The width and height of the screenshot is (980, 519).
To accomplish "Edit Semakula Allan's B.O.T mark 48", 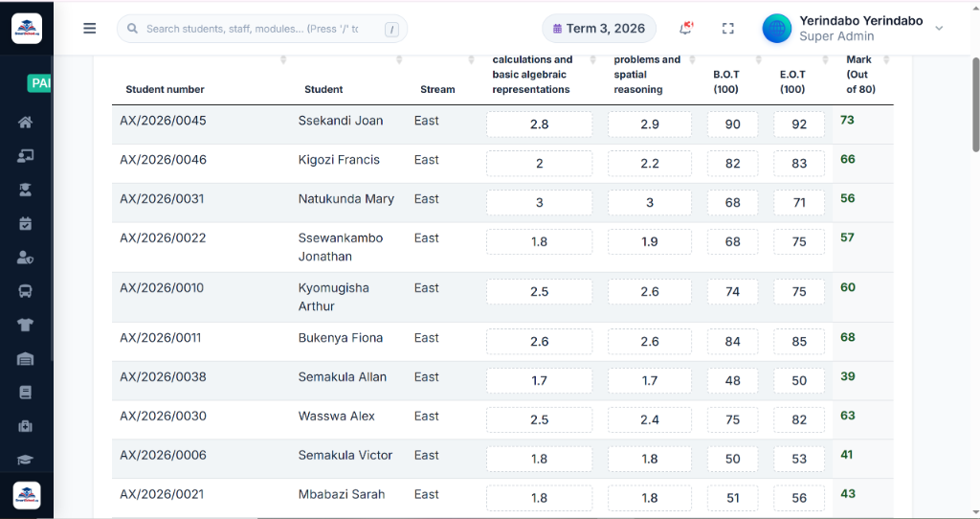I will tap(732, 381).
